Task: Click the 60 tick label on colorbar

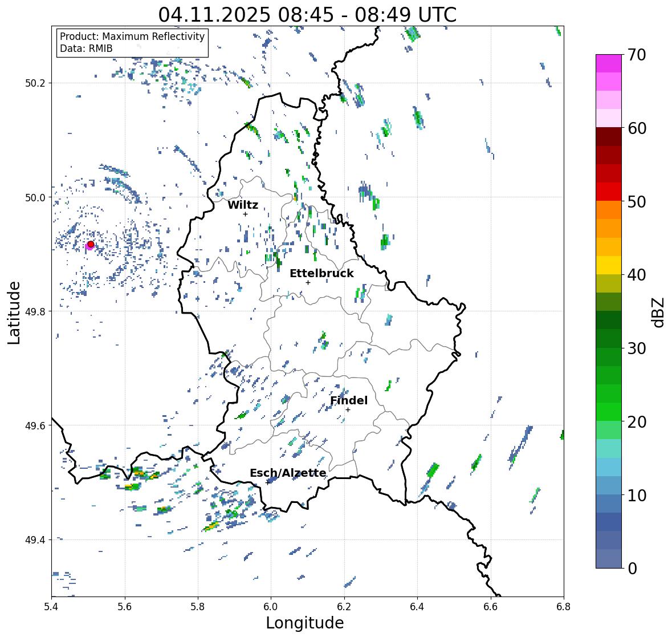Action: (637, 128)
